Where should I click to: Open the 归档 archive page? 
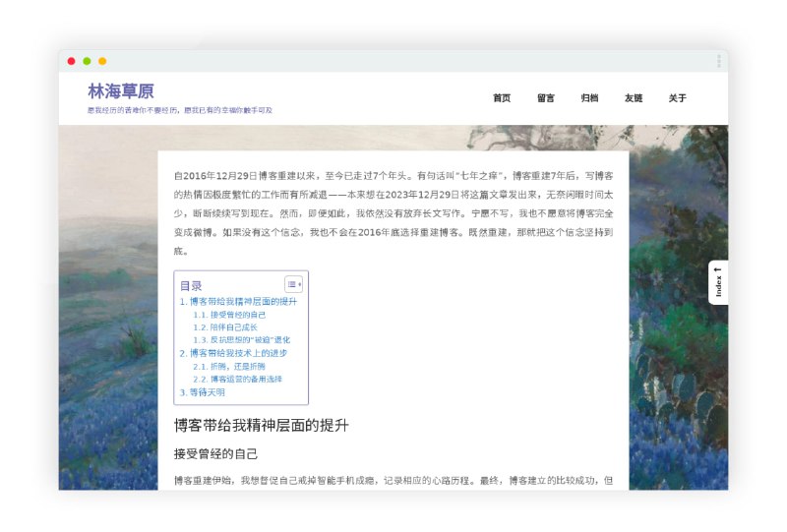(589, 98)
